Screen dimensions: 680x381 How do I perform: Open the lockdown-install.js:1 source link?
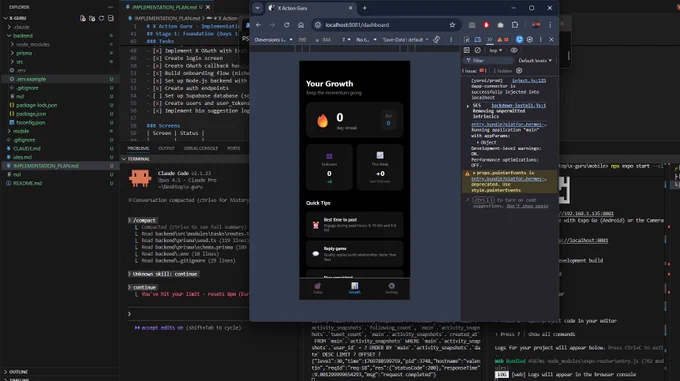point(518,105)
